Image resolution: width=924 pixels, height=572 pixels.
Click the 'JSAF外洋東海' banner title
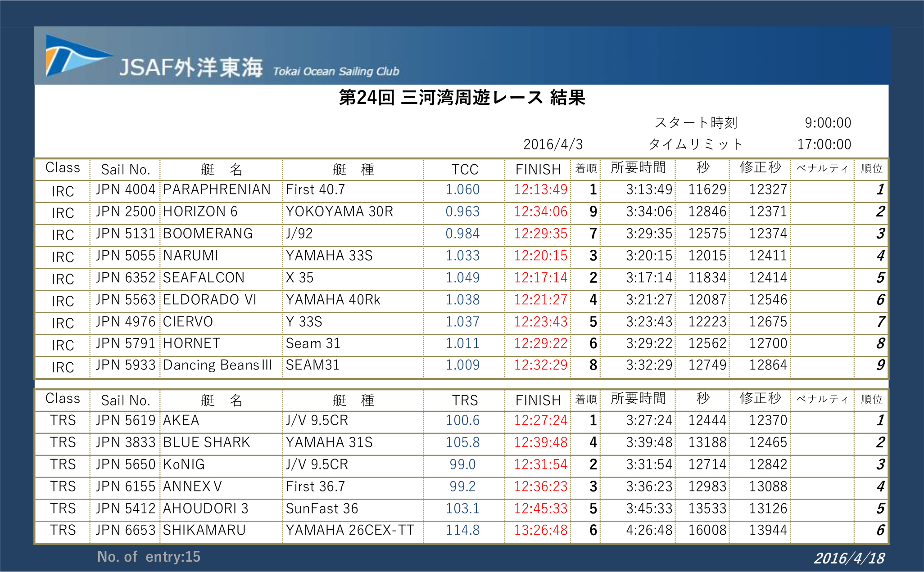coord(191,68)
